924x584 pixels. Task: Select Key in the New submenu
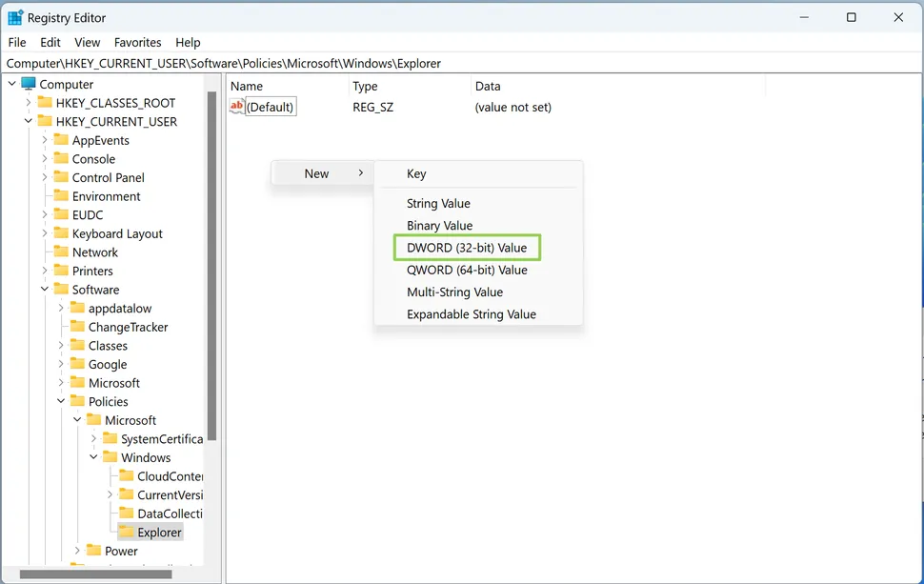click(416, 173)
